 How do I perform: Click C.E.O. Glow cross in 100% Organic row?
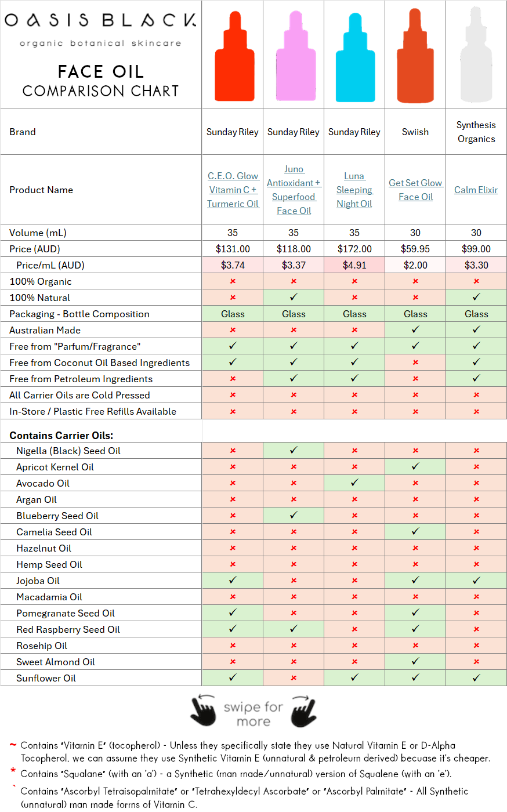click(x=233, y=281)
